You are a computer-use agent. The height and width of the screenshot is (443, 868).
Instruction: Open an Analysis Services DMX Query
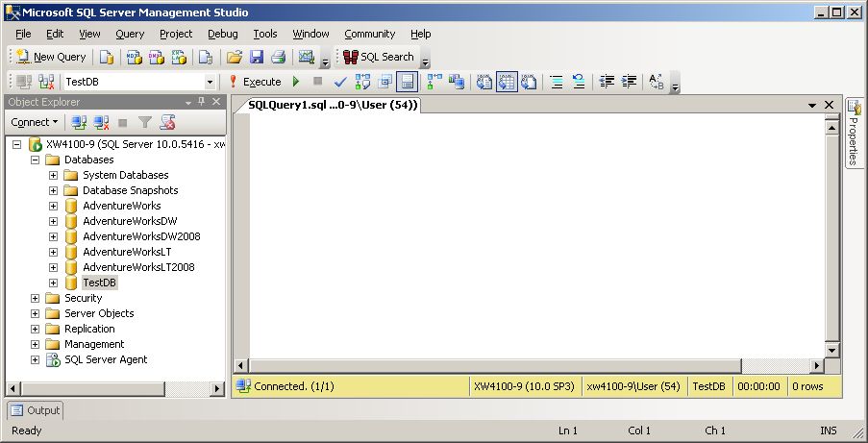coord(157,57)
